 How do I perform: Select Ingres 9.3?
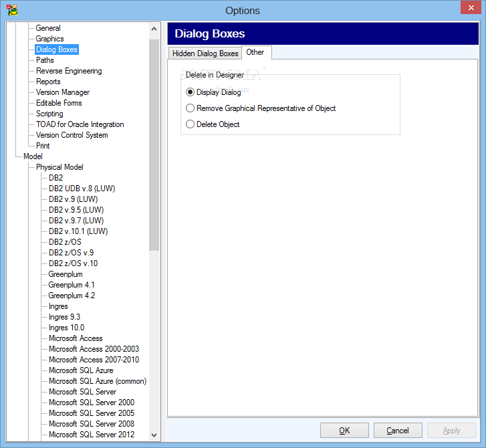64,317
